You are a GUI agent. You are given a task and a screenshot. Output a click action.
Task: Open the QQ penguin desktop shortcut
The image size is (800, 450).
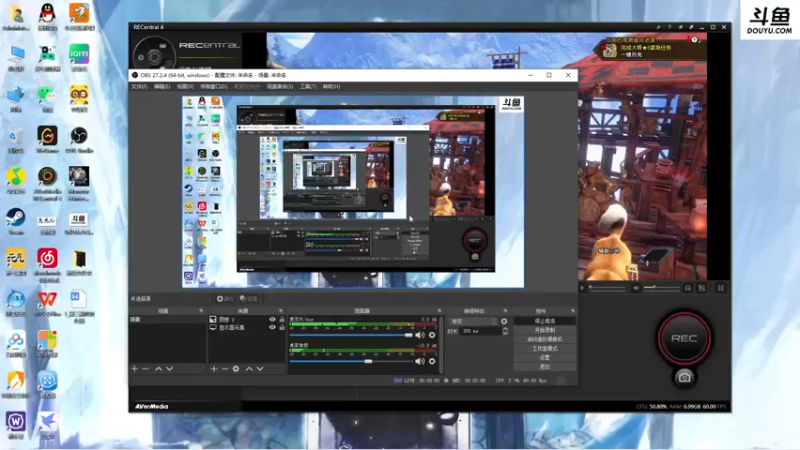point(47,17)
